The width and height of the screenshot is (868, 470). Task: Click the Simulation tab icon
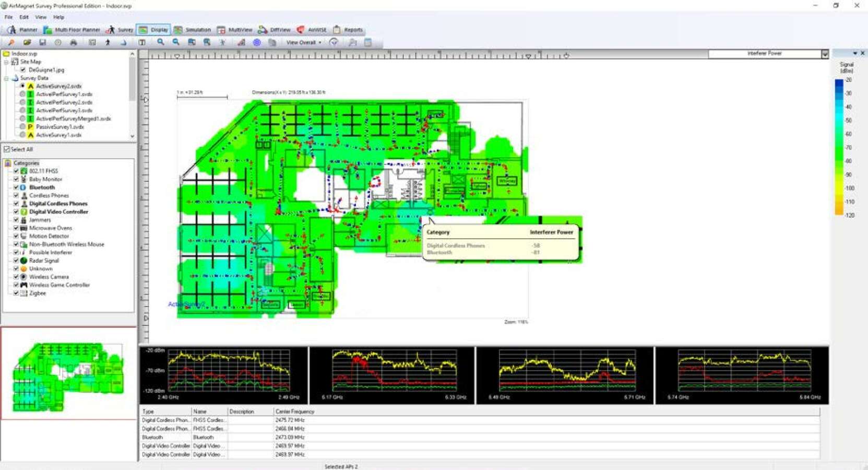click(x=178, y=30)
